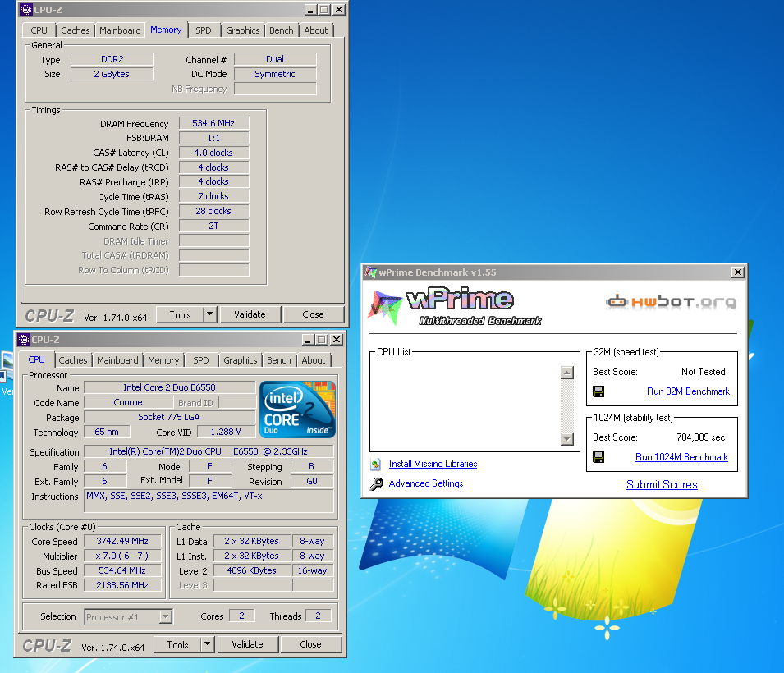Minimize the upper CPU-Z Memory window
The height and width of the screenshot is (673, 784).
310,10
